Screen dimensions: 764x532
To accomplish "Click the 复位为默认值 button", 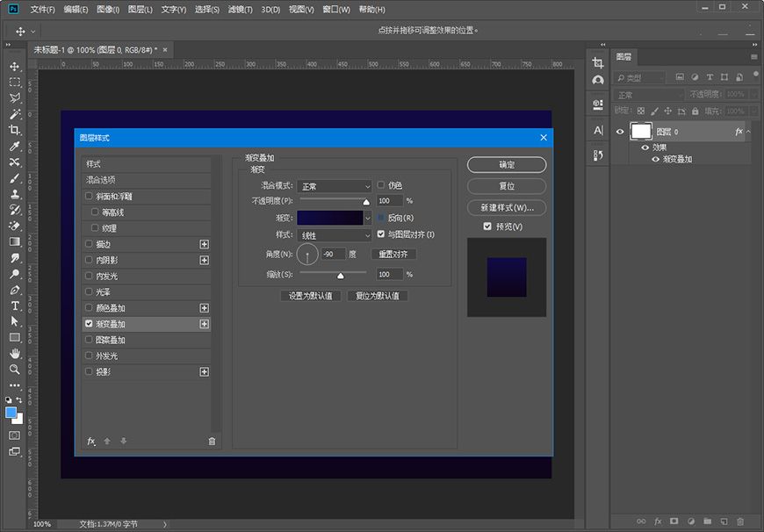I will pos(377,296).
